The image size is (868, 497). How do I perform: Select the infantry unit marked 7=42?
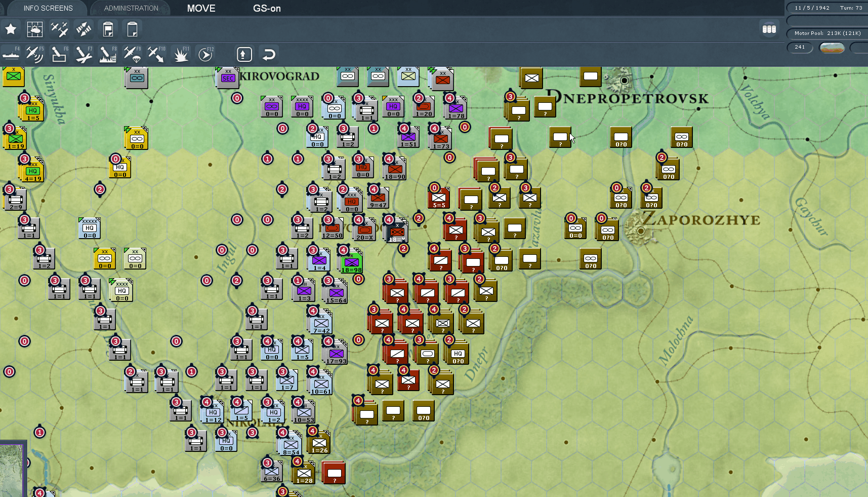321,323
